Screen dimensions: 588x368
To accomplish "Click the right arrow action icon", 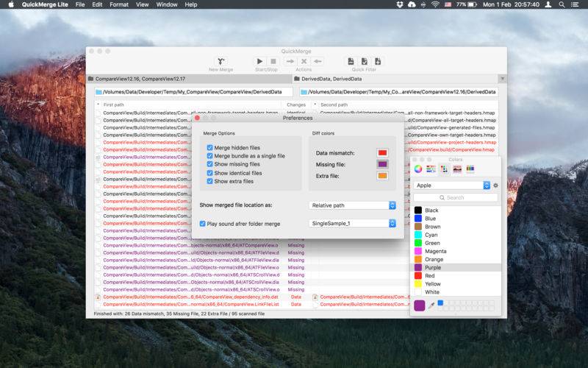I will [x=290, y=61].
